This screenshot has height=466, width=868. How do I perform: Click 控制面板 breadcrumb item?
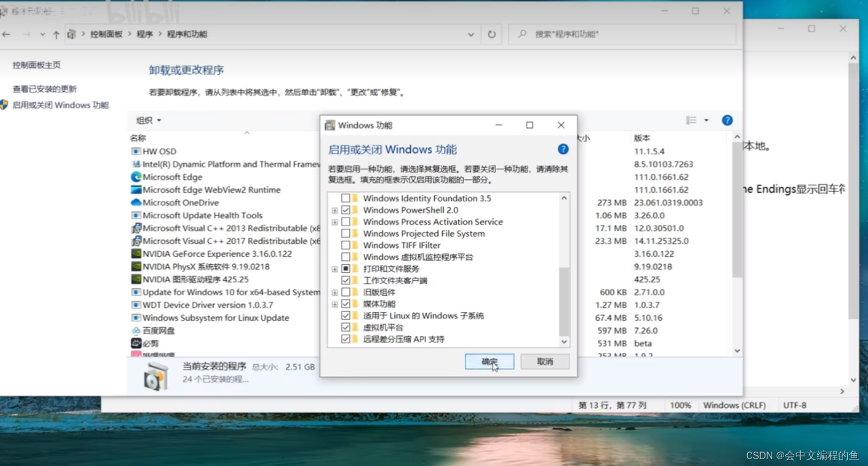tap(106, 34)
